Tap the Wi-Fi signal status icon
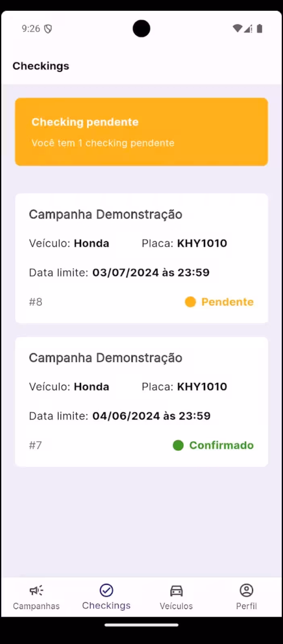This screenshot has width=283, height=644. tap(237, 28)
